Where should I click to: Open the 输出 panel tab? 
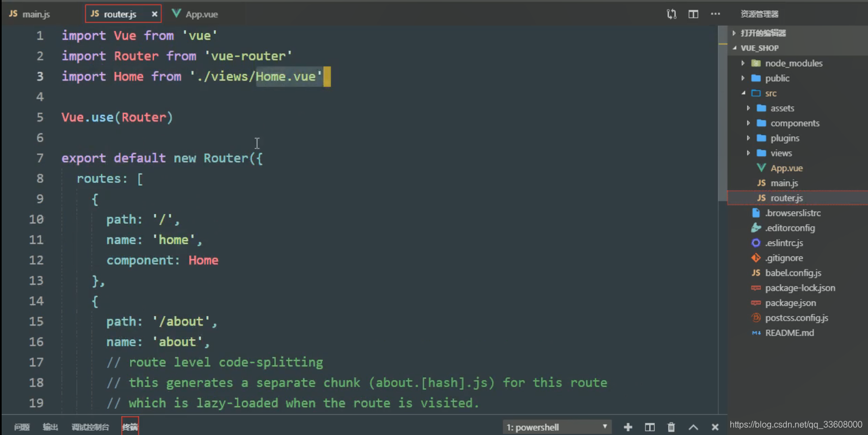click(x=51, y=427)
